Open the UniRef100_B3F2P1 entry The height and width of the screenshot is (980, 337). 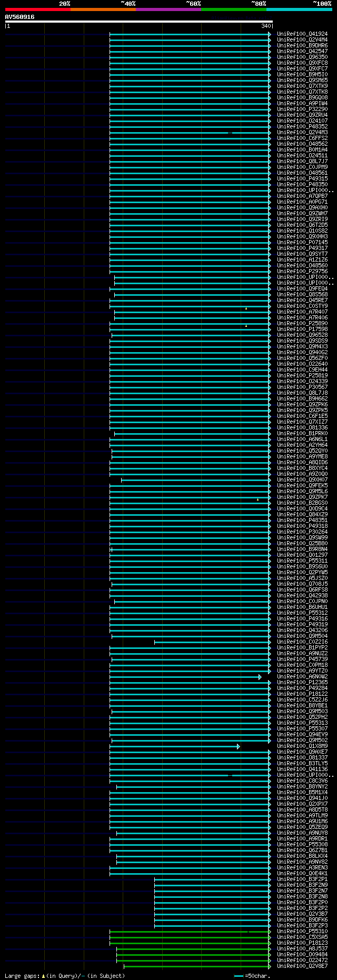point(302,879)
